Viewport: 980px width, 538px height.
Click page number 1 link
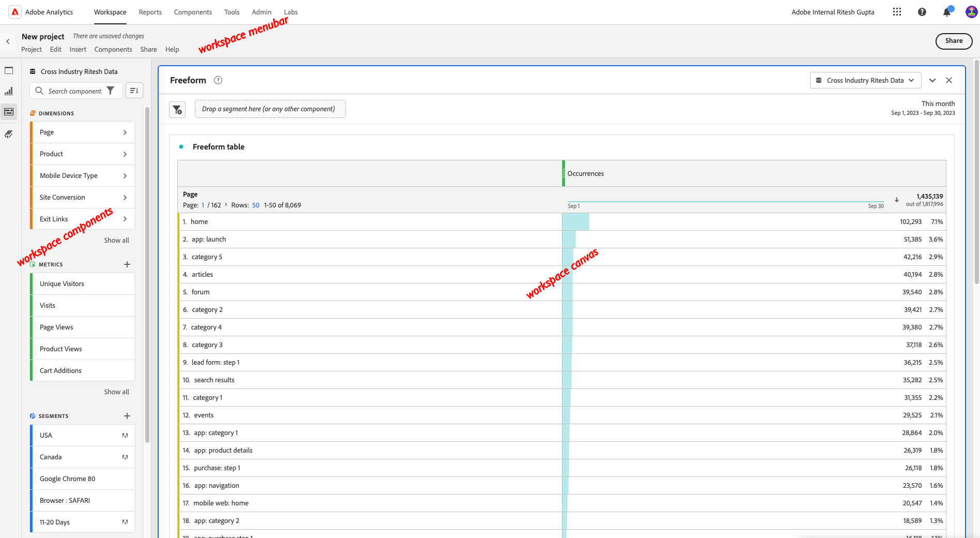[x=203, y=205]
